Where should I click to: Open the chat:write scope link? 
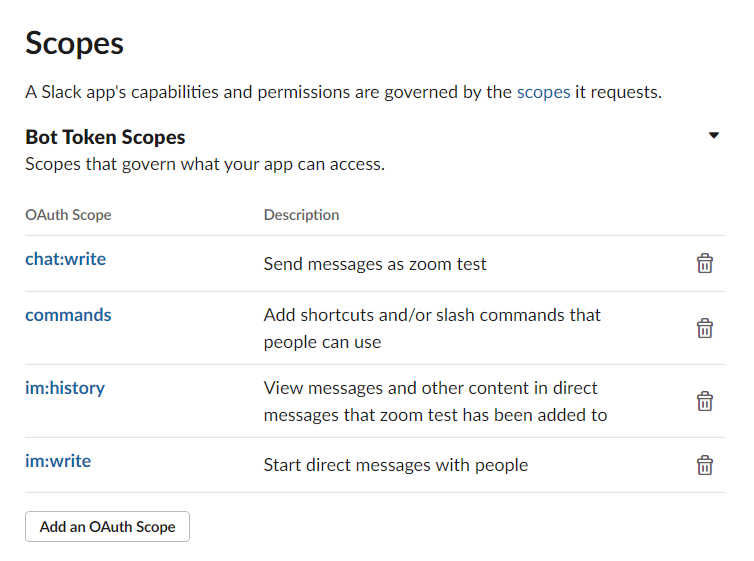tap(65, 259)
